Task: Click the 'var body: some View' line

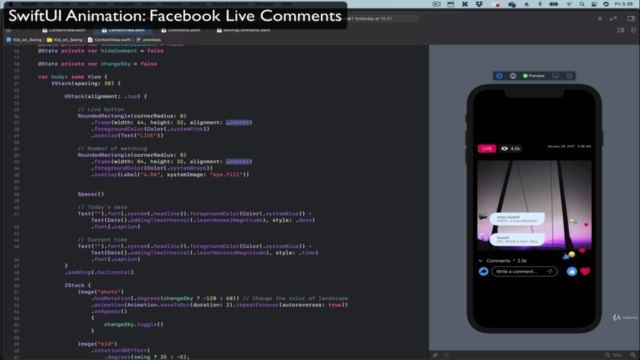Action: point(73,77)
